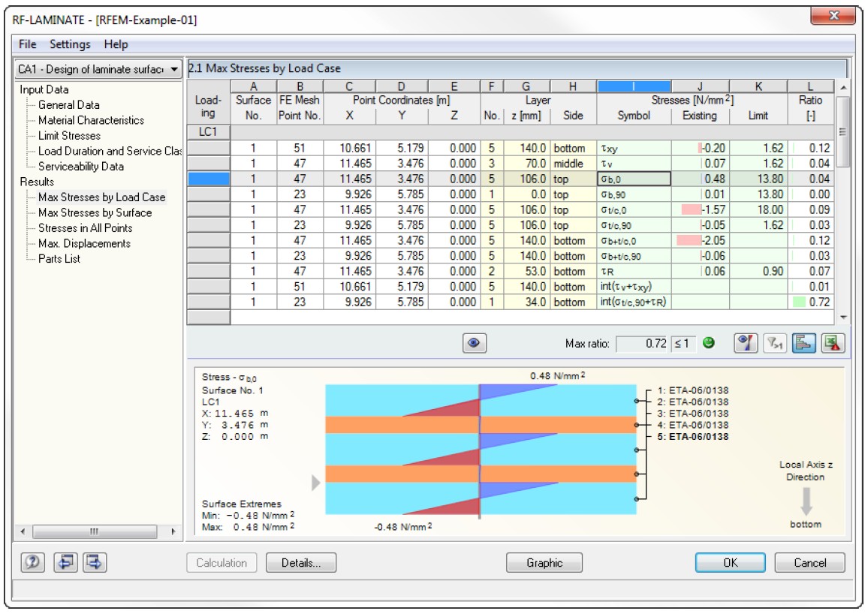This screenshot has width=868, height=614.
Task: Click the red bar in the σb+t/c,0 row
Action: 688,241
